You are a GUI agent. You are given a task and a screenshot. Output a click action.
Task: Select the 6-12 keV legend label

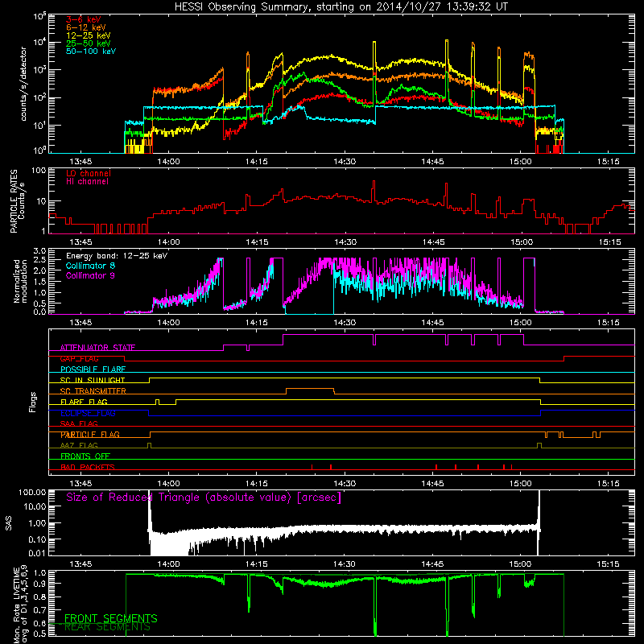point(86,27)
